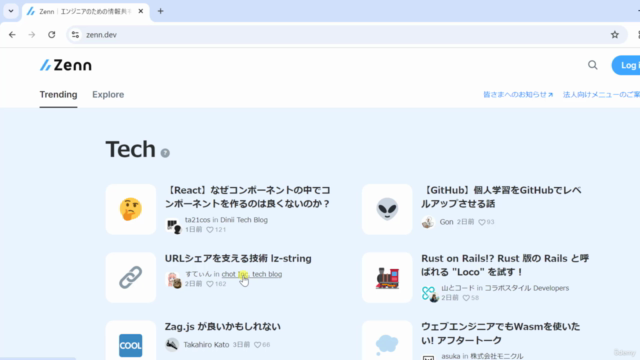Open the Wasm アフタートーク article
Screen dimensions: 640x360
[500, 333]
